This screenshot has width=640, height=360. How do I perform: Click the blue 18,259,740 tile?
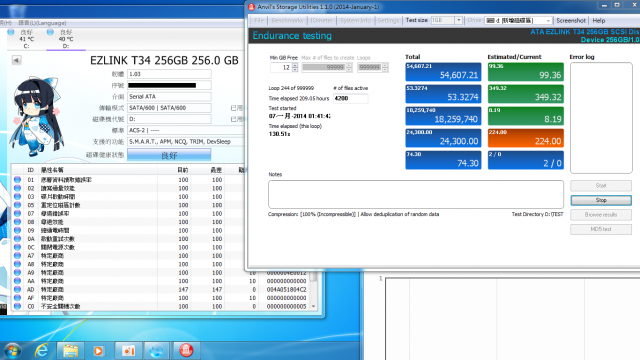pos(443,116)
